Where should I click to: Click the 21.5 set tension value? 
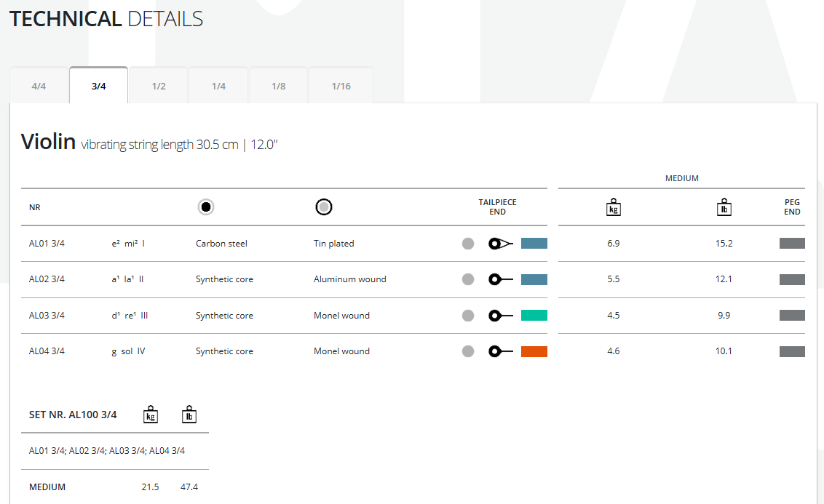pyautogui.click(x=150, y=487)
